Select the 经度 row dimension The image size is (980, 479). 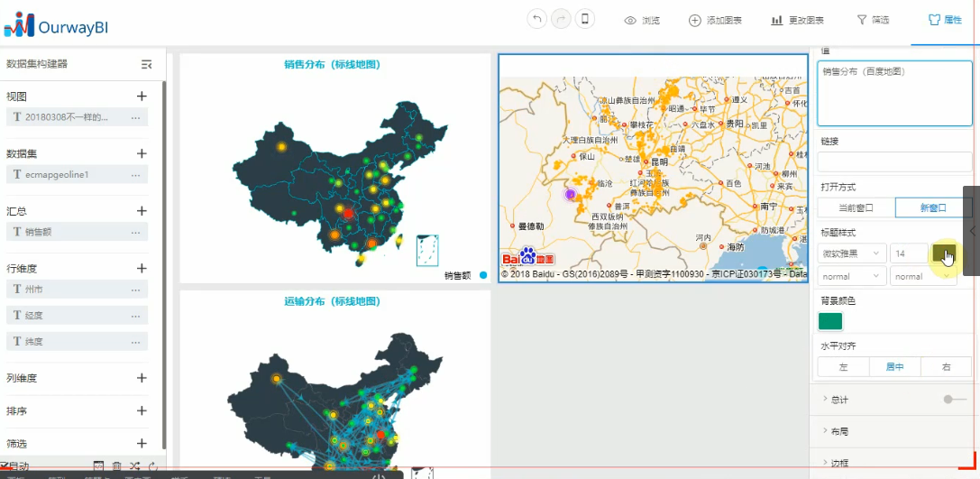[x=77, y=316]
